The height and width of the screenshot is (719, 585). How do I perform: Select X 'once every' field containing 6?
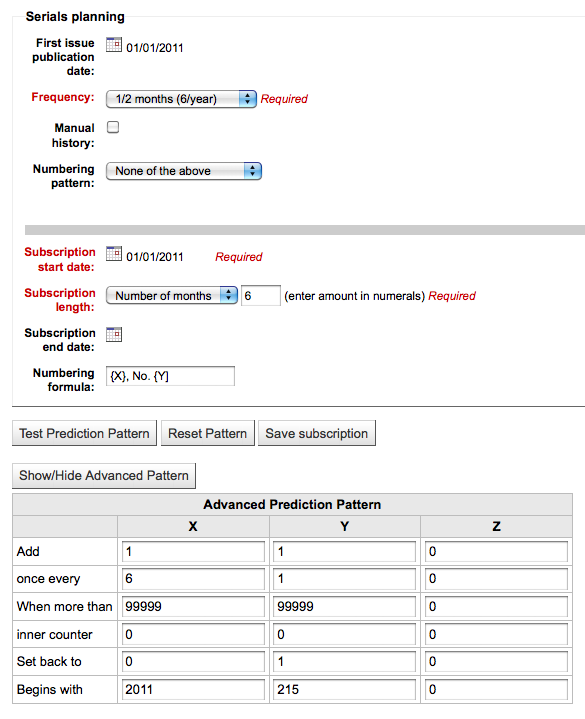point(193,579)
